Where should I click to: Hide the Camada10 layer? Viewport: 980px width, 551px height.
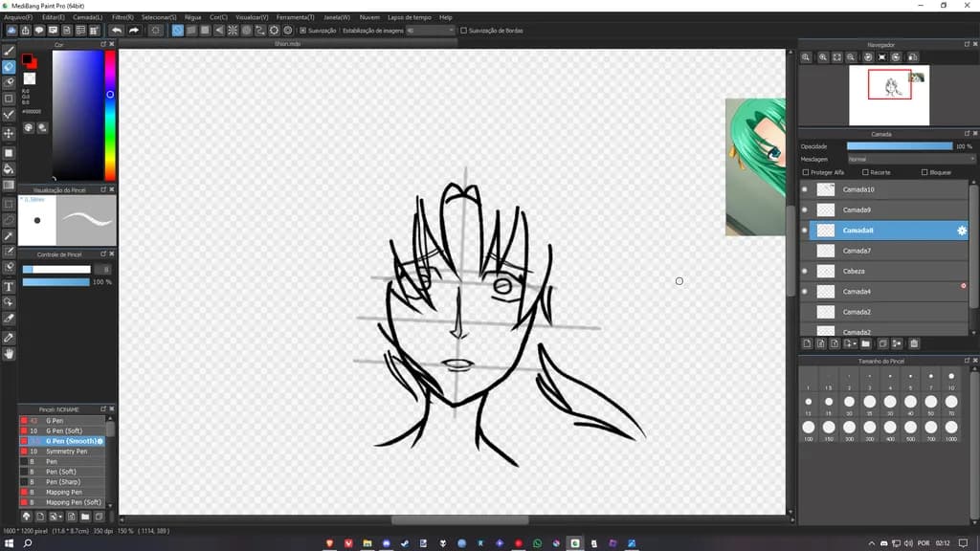pyautogui.click(x=804, y=189)
